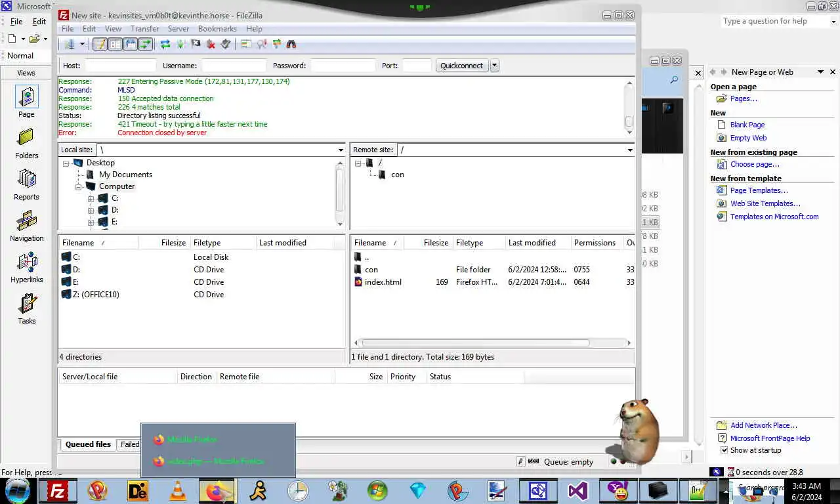Expand the C: drive in local tree
This screenshot has height=504, width=840.
pos(91,198)
